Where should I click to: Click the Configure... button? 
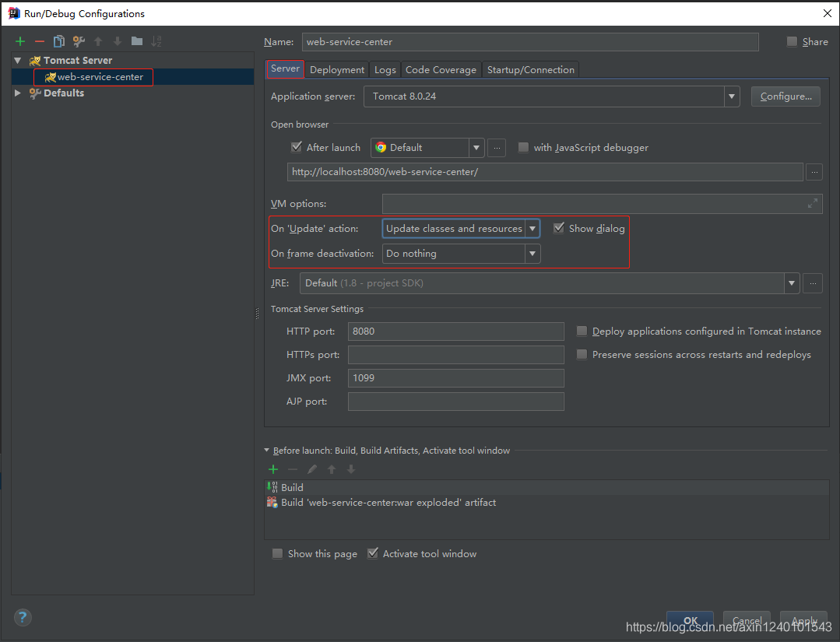coord(786,96)
